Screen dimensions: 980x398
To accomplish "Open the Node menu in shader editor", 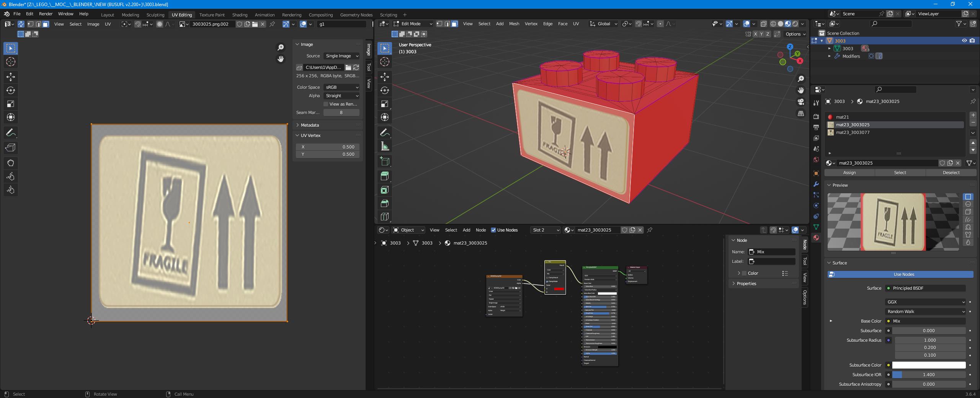I will coord(480,230).
